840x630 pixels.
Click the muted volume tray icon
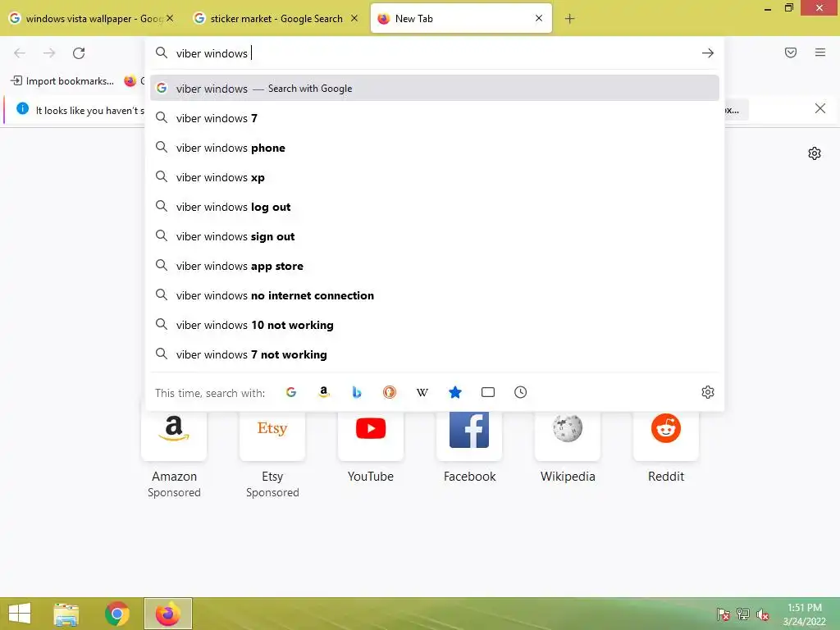click(x=763, y=614)
